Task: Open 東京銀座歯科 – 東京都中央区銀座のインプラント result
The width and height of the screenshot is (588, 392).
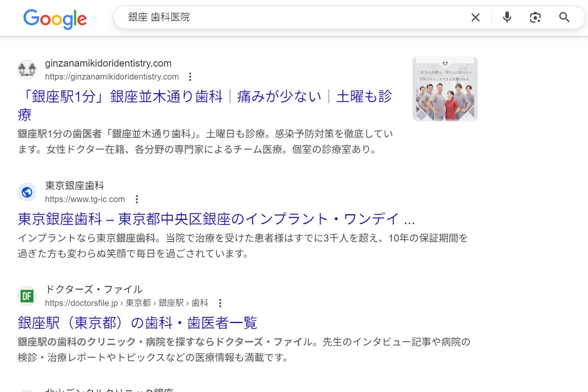Action: pyautogui.click(x=216, y=219)
